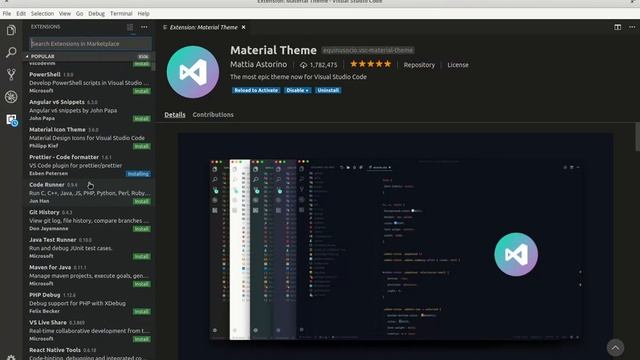
Task: Open the Edit menu
Action: click(21, 13)
